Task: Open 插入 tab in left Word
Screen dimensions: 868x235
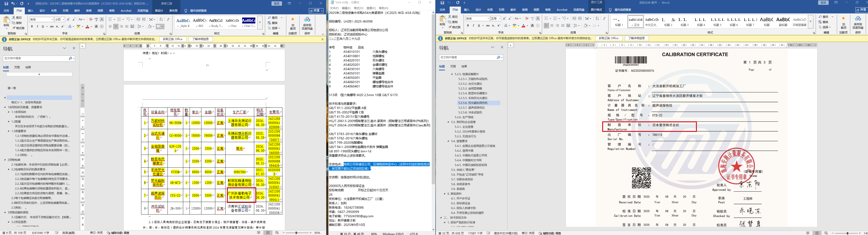Action: [31, 11]
